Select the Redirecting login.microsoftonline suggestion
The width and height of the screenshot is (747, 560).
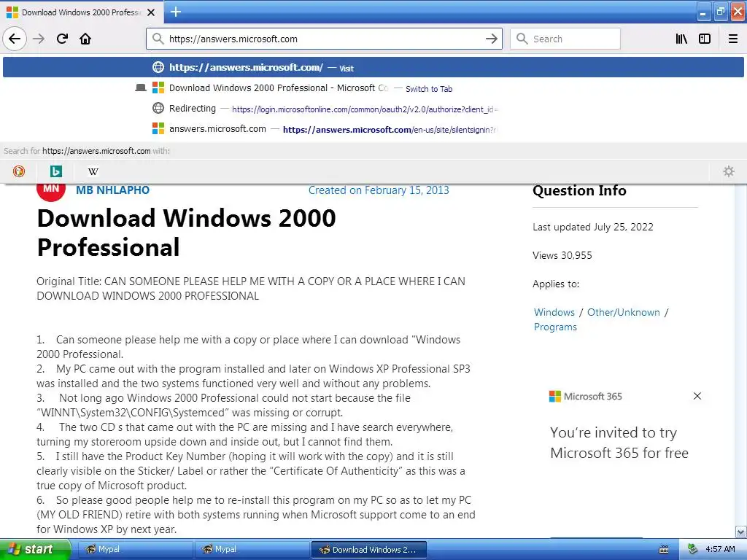tap(373, 109)
